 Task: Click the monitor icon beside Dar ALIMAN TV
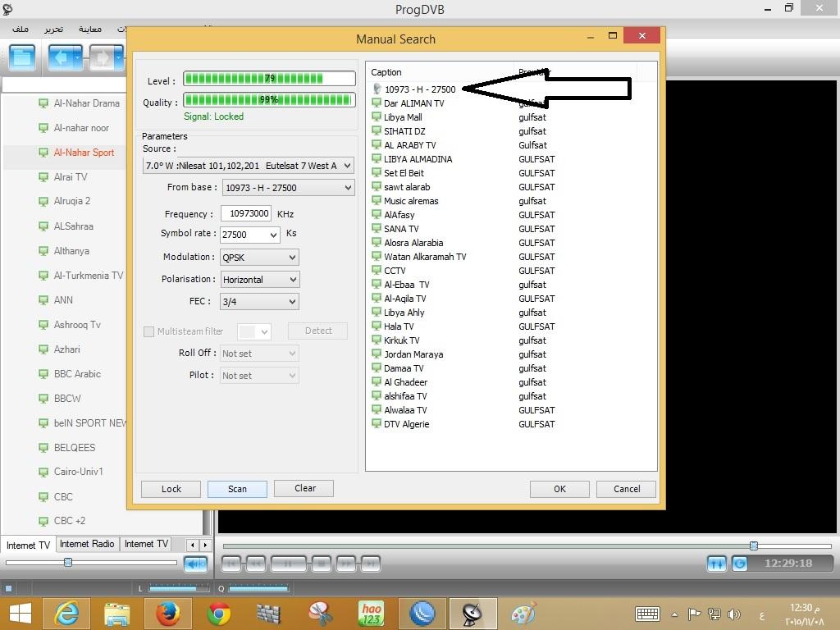pos(377,103)
